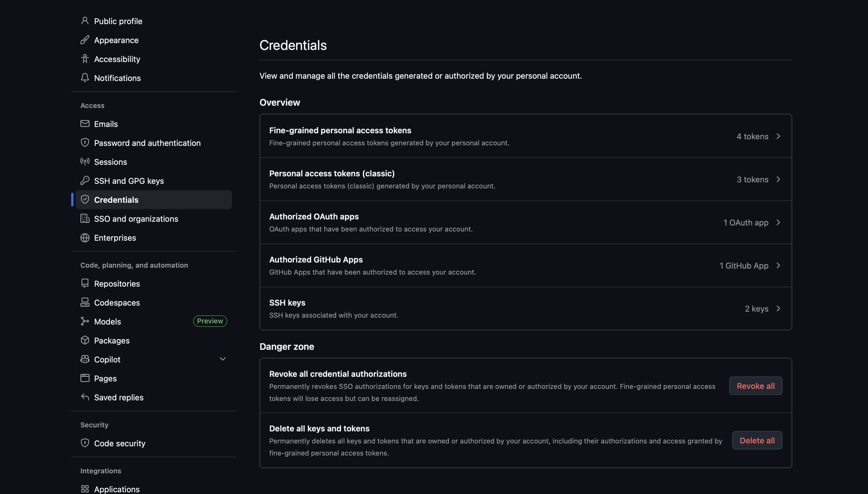Click the Pages browser icon
The width and height of the screenshot is (868, 494).
pos(85,378)
